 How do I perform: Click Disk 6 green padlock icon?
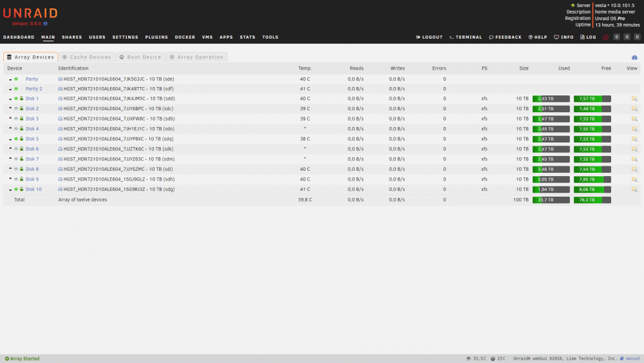click(x=22, y=149)
